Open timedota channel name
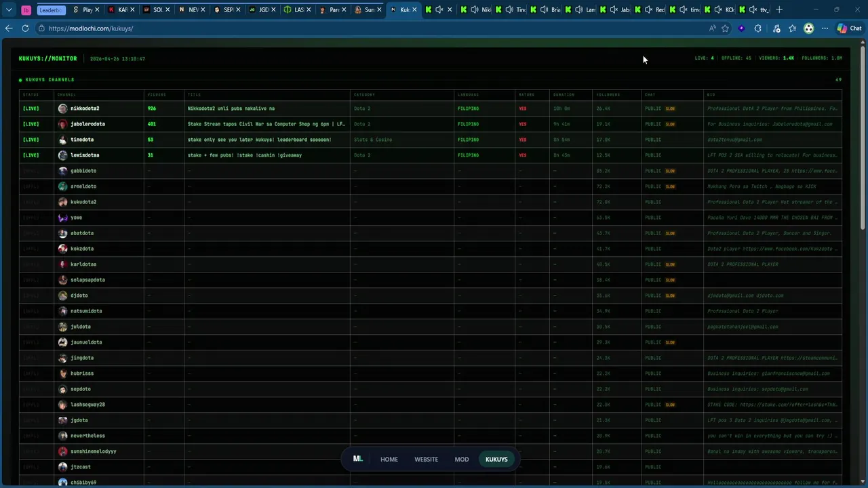The image size is (868, 488). point(82,140)
